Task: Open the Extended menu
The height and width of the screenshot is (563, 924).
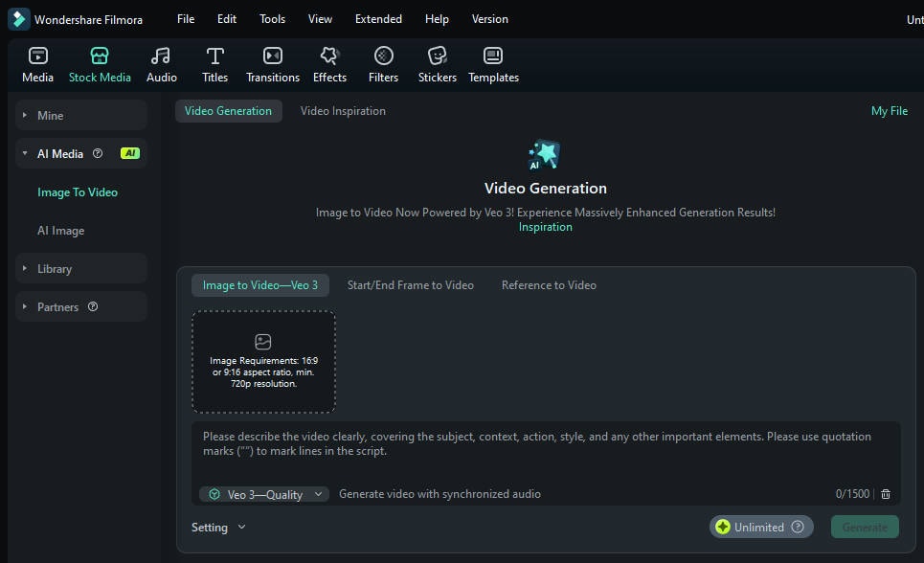Action: [x=378, y=19]
